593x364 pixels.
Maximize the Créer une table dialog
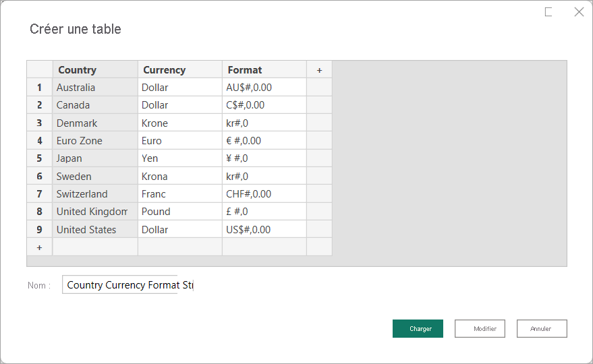[x=548, y=12]
